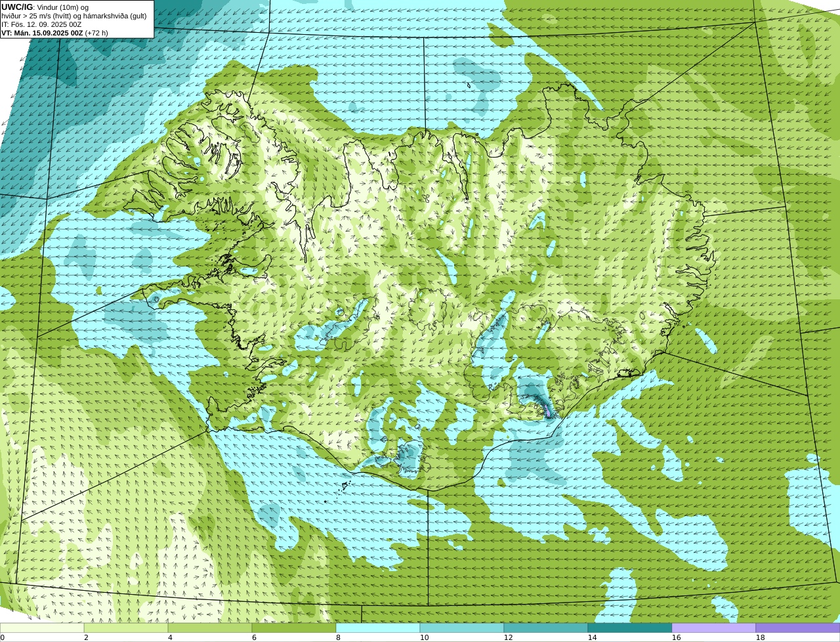This screenshot has width=840, height=642.
Task: Click the scale label "14"
Action: [x=593, y=637]
